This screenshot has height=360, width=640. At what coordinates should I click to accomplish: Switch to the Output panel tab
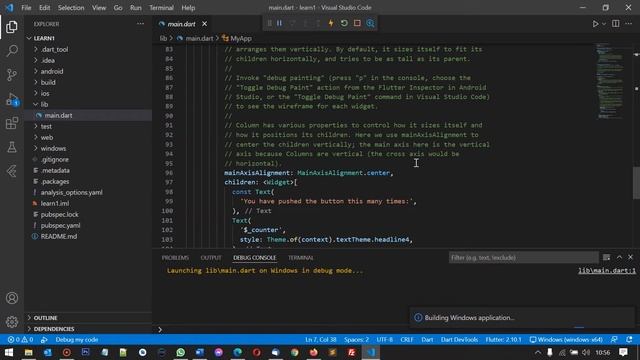211,258
